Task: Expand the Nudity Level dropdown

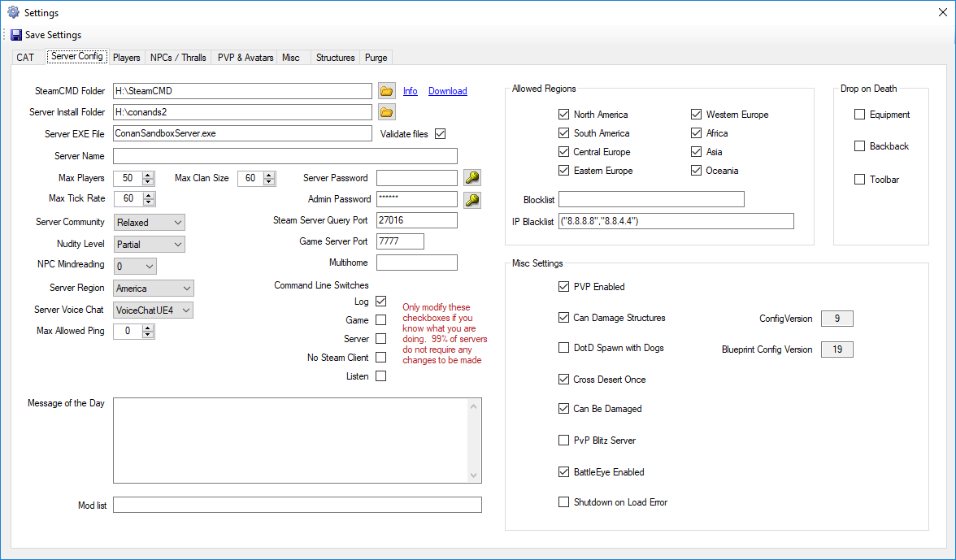Action: tap(150, 245)
